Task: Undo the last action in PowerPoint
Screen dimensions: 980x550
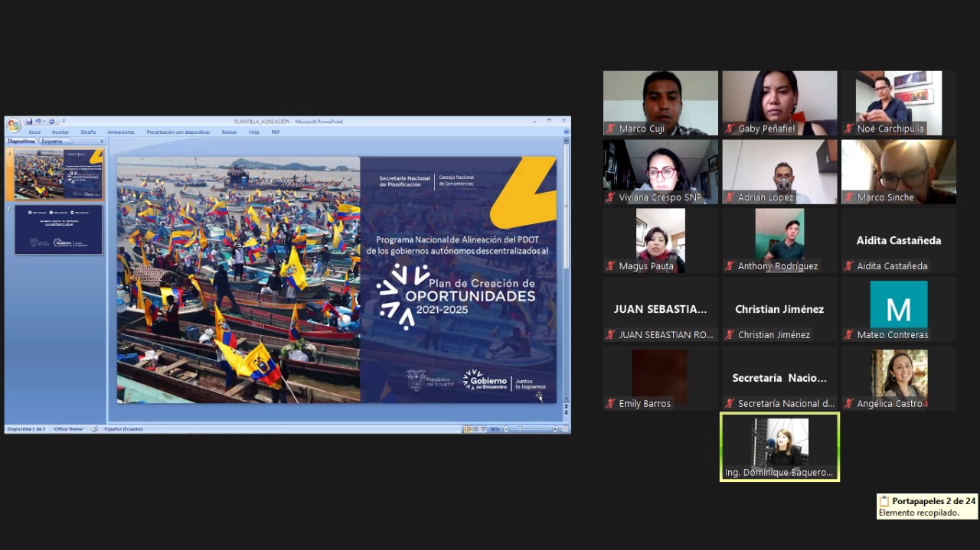Action: (38, 122)
